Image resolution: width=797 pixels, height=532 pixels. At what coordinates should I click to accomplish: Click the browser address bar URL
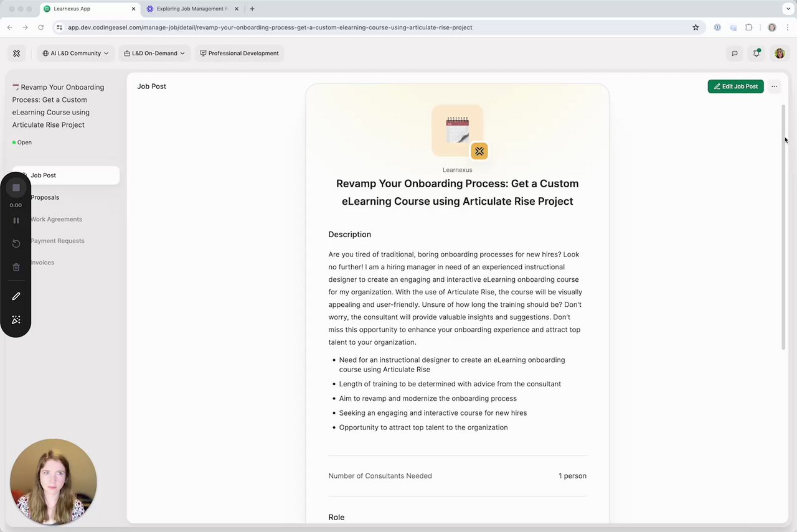[270, 27]
